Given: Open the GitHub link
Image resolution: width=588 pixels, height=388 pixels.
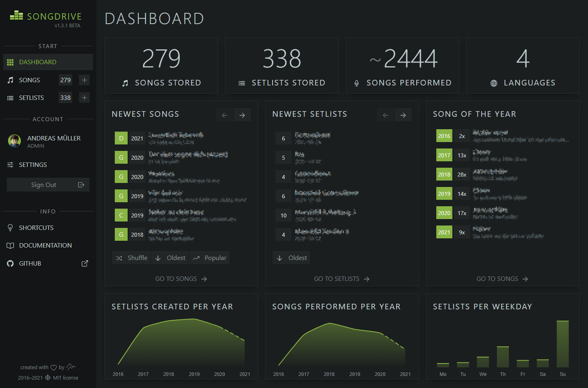Looking at the screenshot, I should coord(48,264).
